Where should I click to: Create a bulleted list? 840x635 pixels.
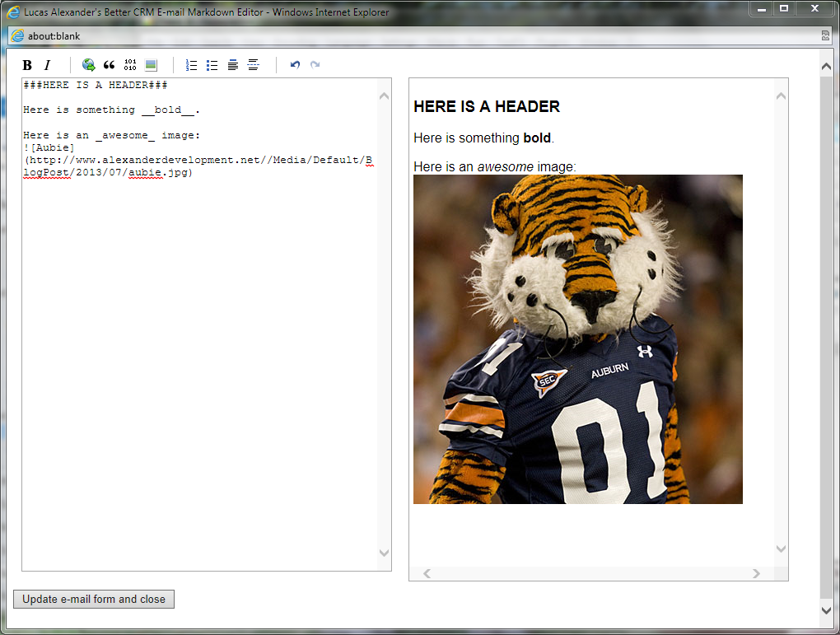(x=212, y=65)
